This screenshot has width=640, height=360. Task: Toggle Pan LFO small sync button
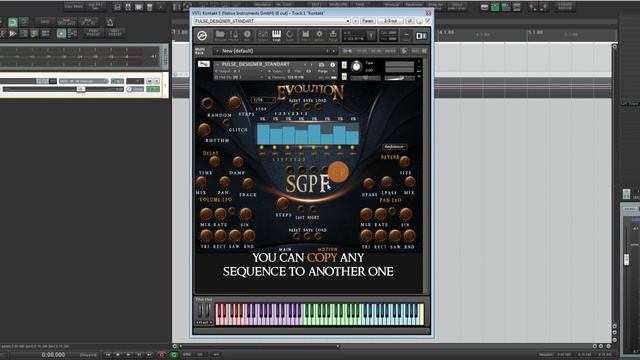[392, 211]
